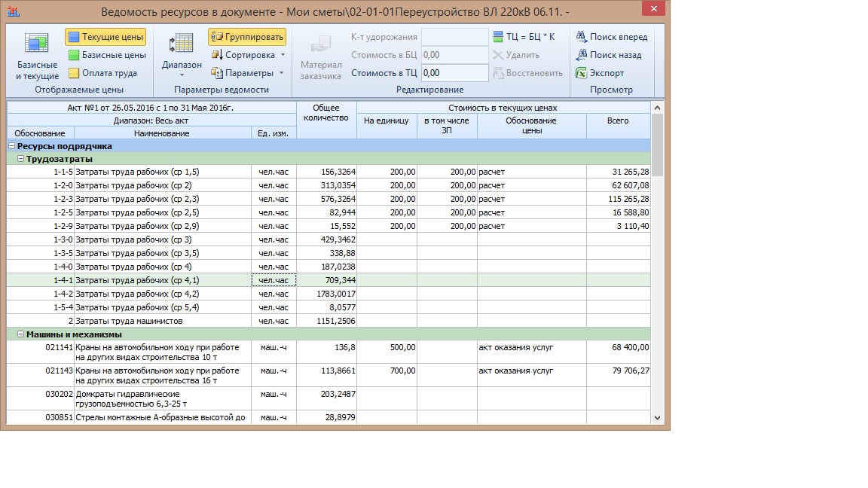The image size is (868, 488).
Task: Click the application icon in title bar
Action: (13, 12)
